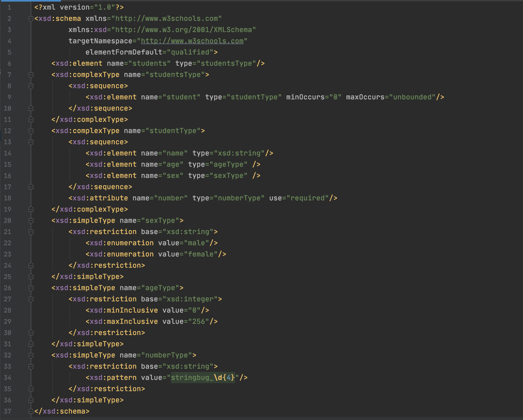523x420 pixels.
Task: Collapse the studentType complexType fold on line 12
Action: coord(31,131)
